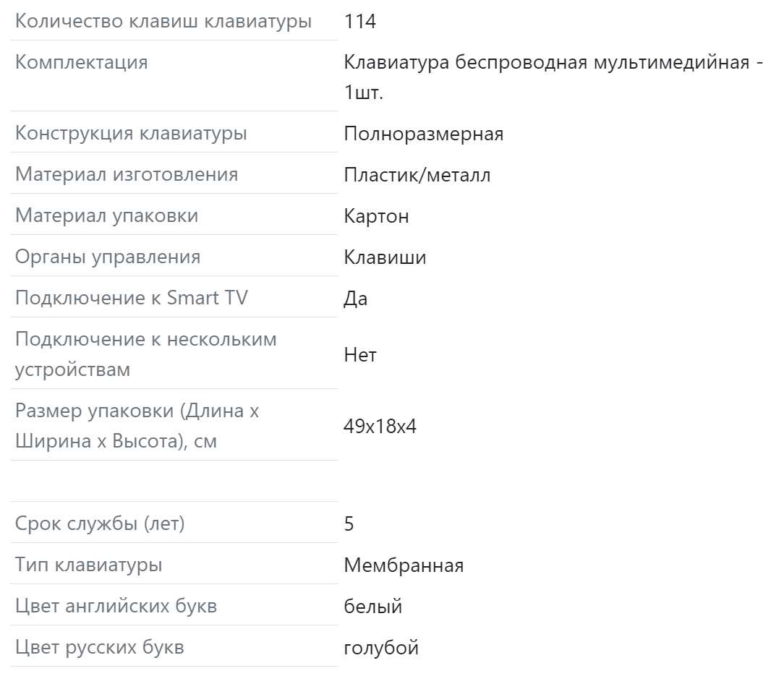The image size is (784, 697).
Task: Click the 'Количество клавиш клавиатуры' label
Action: (163, 22)
